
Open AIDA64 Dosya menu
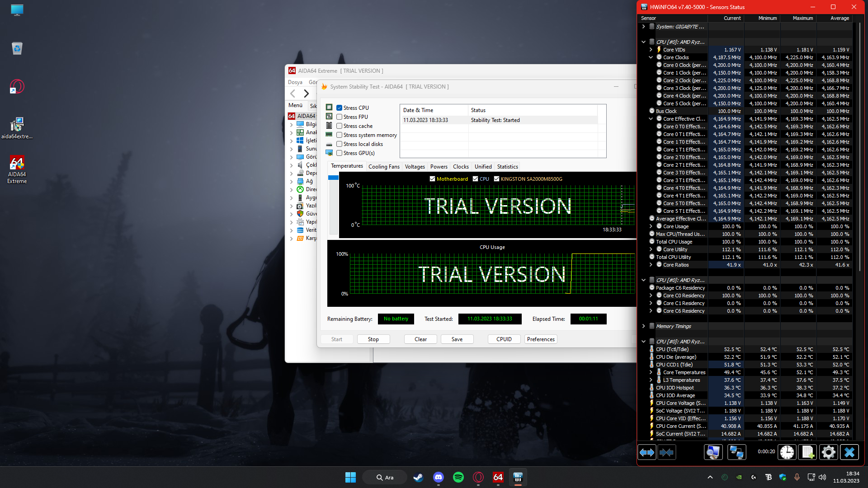295,82
